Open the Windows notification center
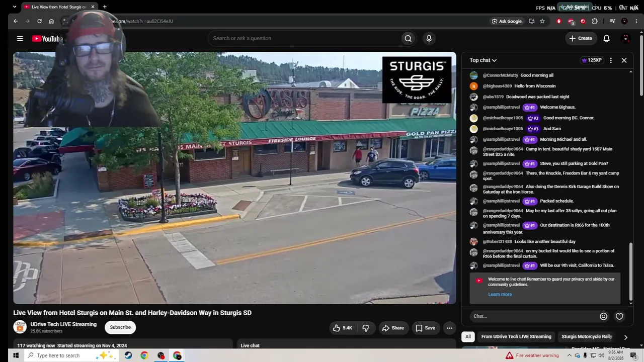The height and width of the screenshot is (362, 644). click(633, 355)
